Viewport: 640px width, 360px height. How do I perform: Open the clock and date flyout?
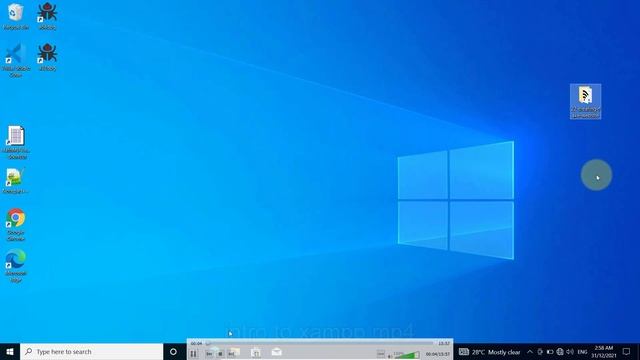click(604, 352)
